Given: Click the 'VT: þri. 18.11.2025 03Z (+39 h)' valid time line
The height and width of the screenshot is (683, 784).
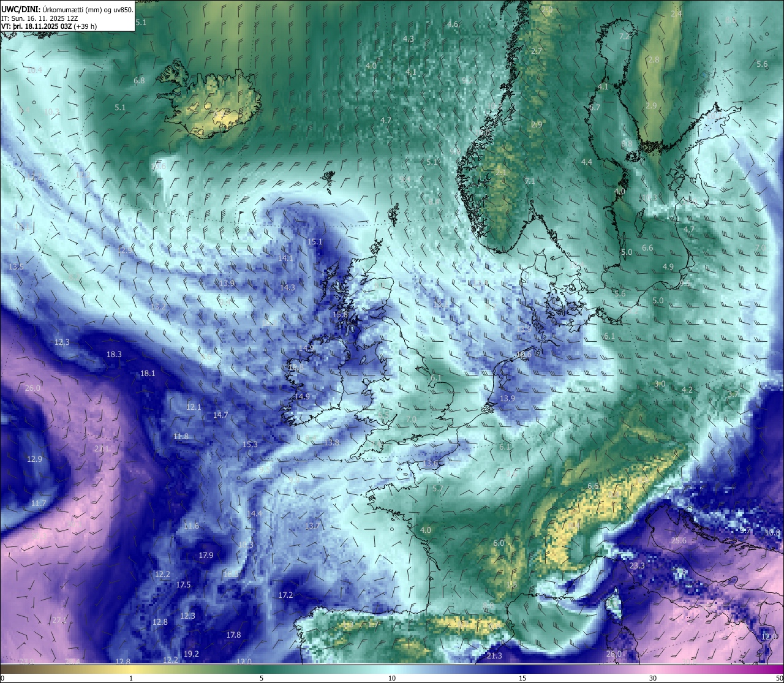Looking at the screenshot, I should [48, 26].
